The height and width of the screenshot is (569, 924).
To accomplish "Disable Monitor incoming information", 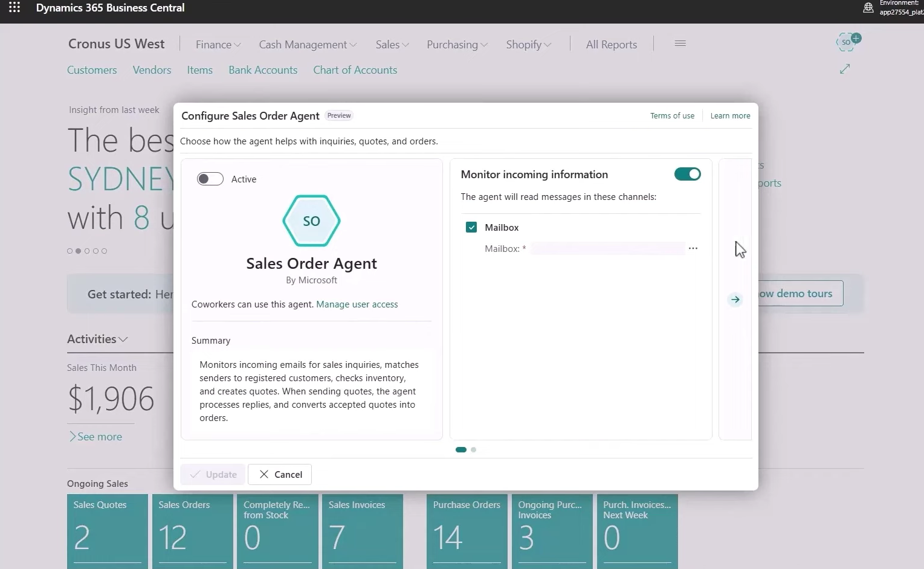I will (687, 174).
